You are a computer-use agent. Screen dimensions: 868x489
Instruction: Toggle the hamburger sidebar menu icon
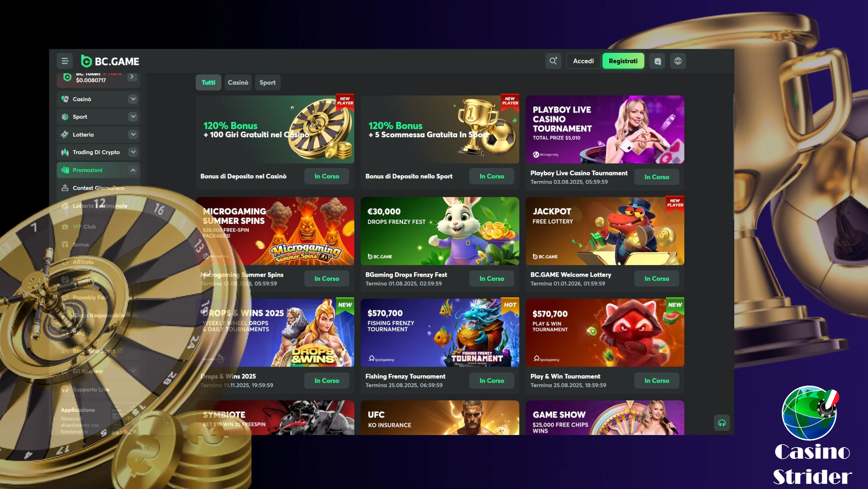[x=65, y=61]
